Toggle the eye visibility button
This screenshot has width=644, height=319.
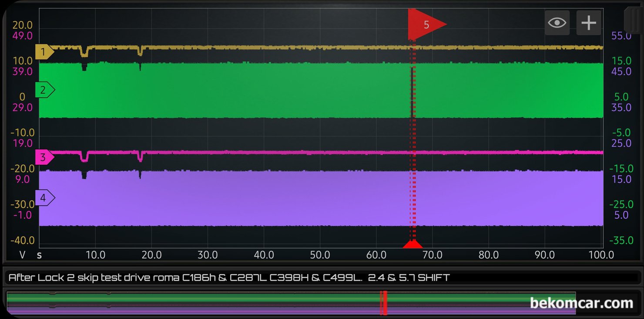[557, 23]
